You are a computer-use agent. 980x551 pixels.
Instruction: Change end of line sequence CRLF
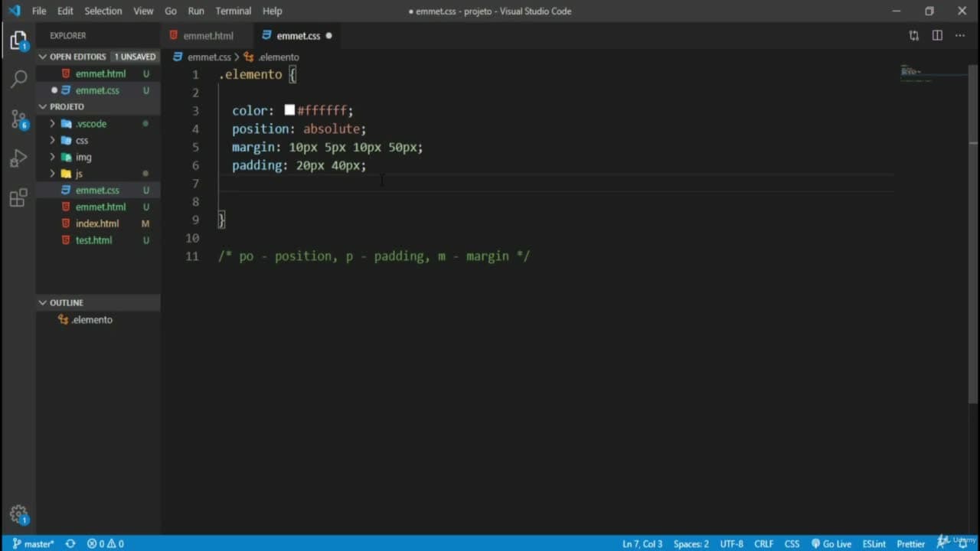763,543
